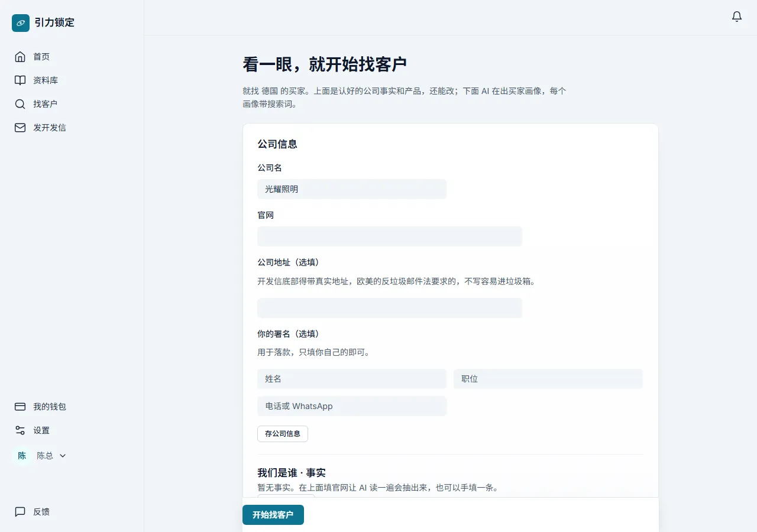Focus the 姓名 input field
757x532 pixels.
click(x=352, y=379)
